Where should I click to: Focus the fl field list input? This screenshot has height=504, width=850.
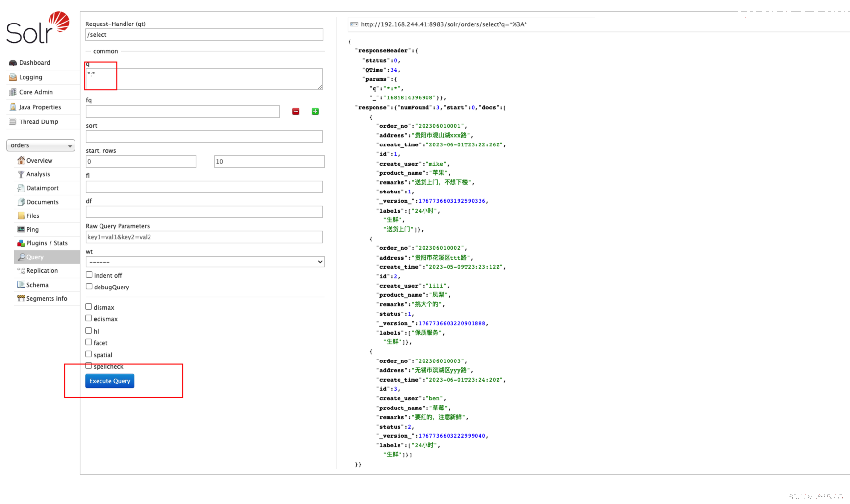pyautogui.click(x=204, y=187)
